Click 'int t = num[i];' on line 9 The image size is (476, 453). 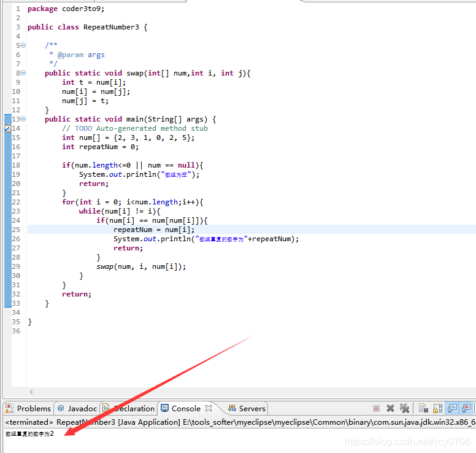coord(94,82)
